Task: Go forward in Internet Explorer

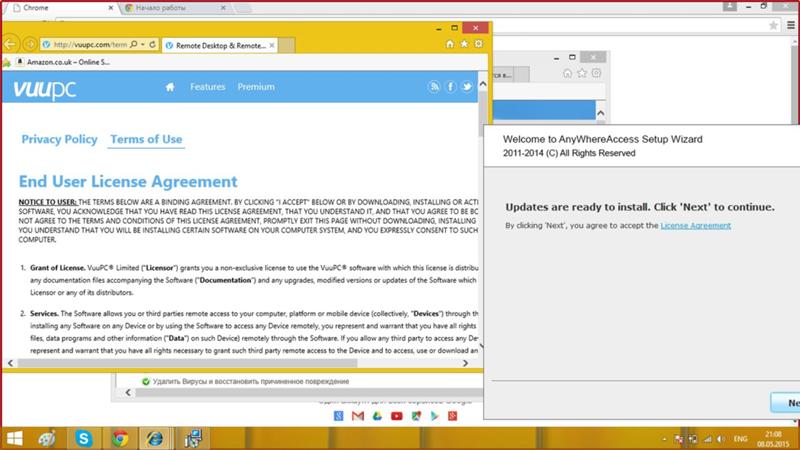Action: tap(30, 44)
